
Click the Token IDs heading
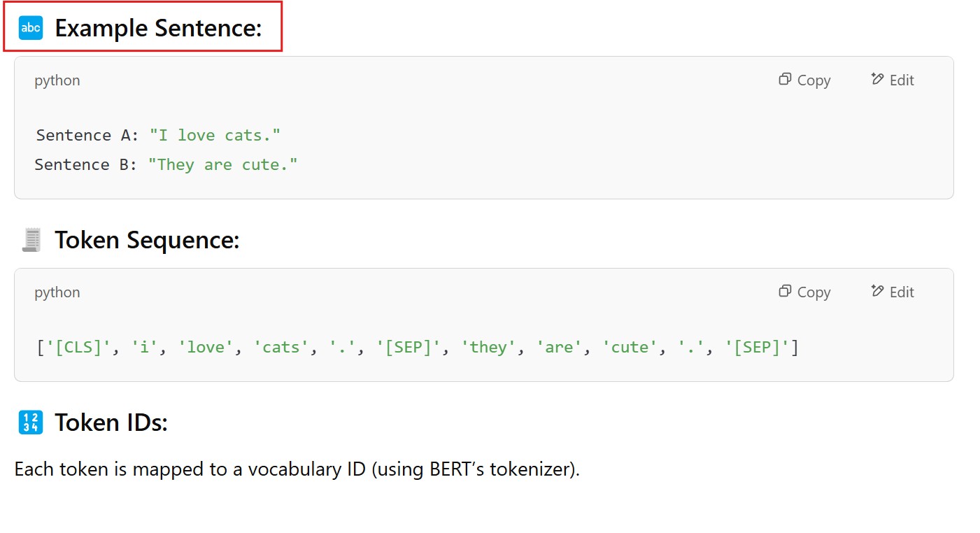coord(111,422)
